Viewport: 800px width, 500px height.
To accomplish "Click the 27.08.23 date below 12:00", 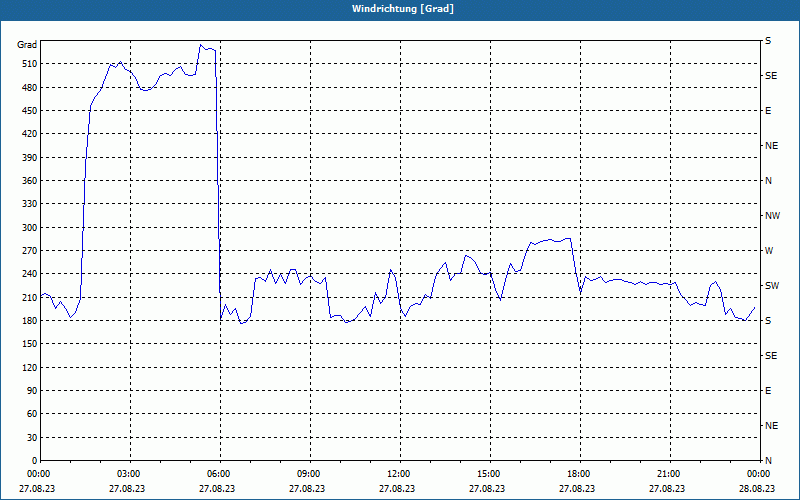I will click(x=397, y=488).
